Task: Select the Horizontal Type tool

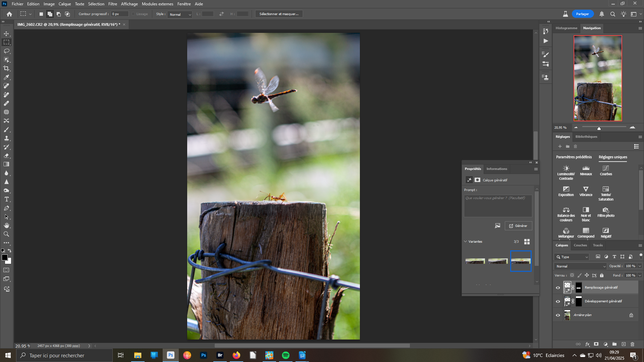Action: tap(6, 199)
